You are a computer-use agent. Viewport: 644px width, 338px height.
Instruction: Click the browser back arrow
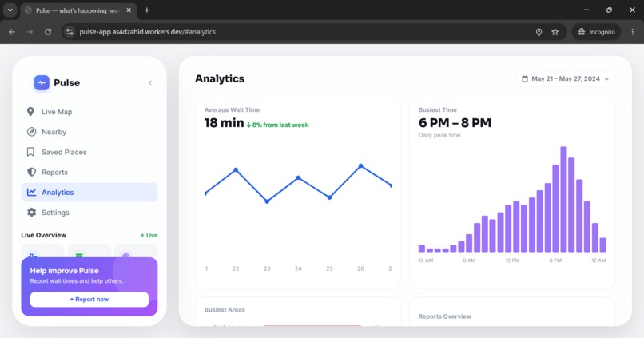[x=11, y=32]
